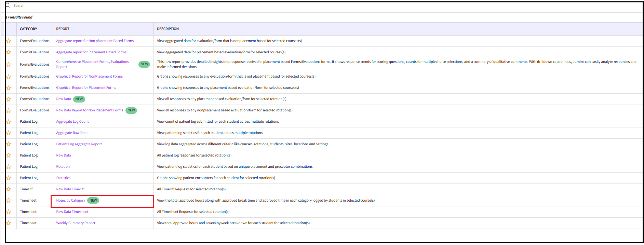Star the Comprehensive Placement Forms/Evaluations Report

point(9,65)
